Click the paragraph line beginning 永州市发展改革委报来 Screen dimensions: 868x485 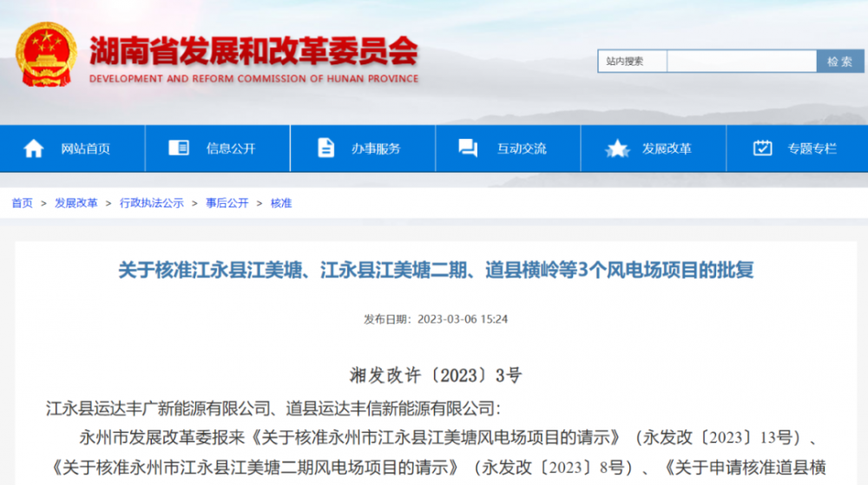tap(449, 437)
